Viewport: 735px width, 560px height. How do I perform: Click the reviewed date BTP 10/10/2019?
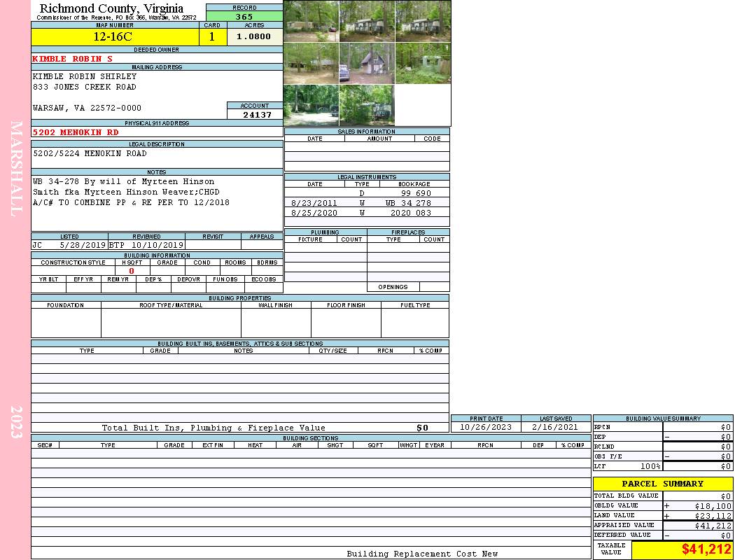[x=146, y=246]
